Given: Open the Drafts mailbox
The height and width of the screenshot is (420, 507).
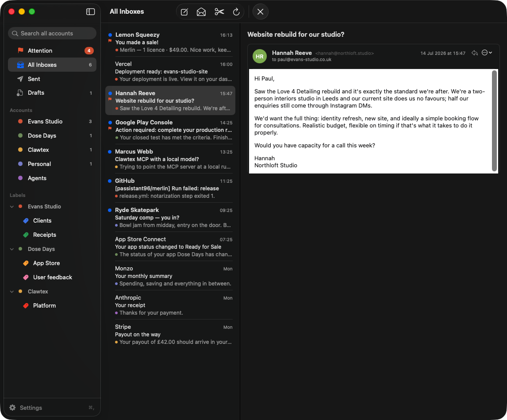Looking at the screenshot, I should [x=52, y=93].
